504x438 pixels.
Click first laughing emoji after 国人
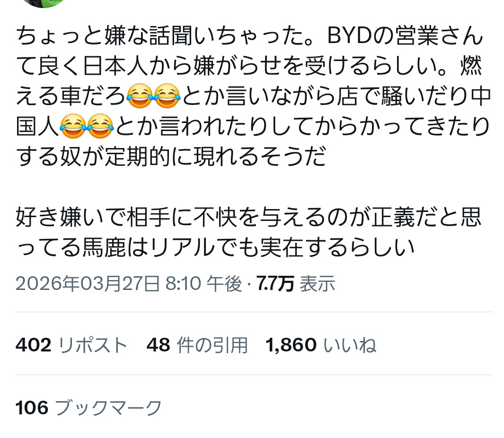[x=73, y=126]
